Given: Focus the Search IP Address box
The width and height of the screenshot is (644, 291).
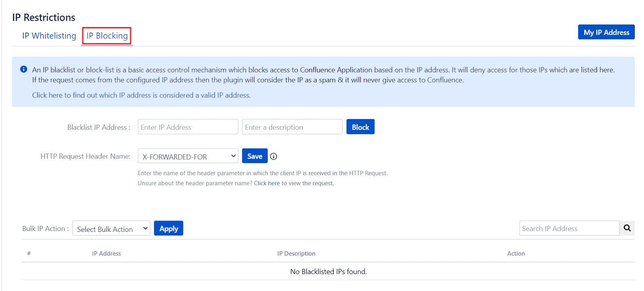Looking at the screenshot, I should 569,228.
